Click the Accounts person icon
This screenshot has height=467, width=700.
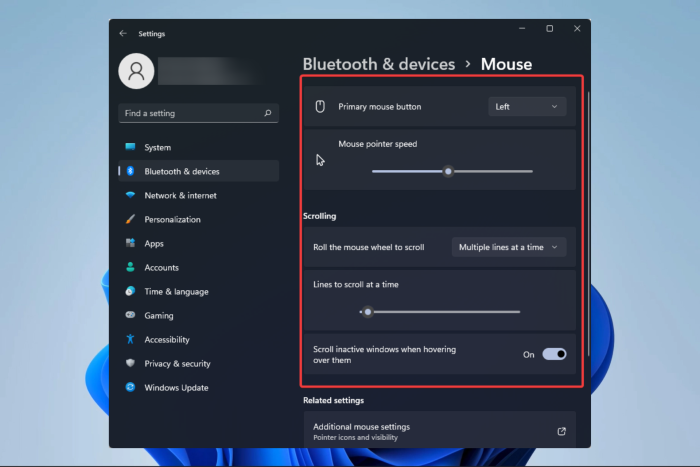tap(130, 267)
